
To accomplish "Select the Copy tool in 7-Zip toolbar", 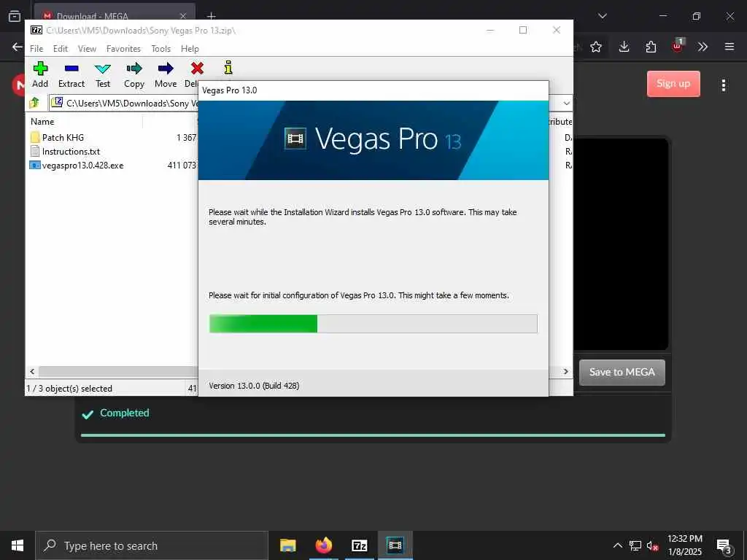I will click(134, 75).
